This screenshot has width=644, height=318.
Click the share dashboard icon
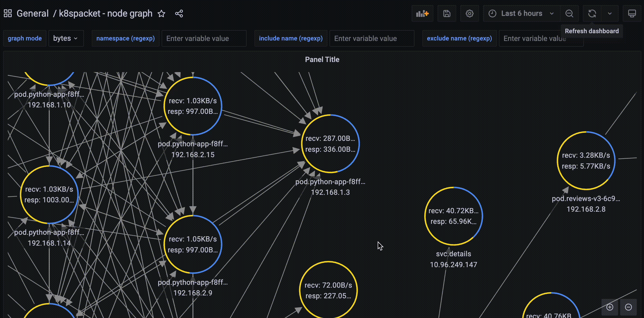click(179, 13)
